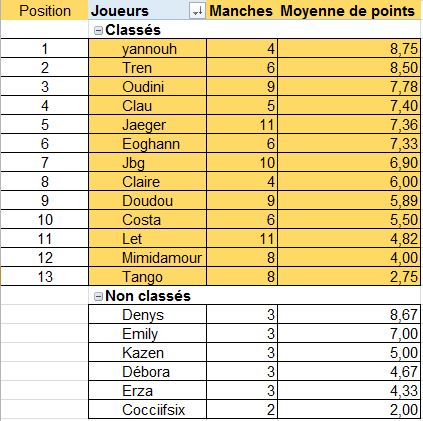Screen dimensions: 423x421
Task: Click Tango's average 2,75 cell
Action: coord(349,277)
